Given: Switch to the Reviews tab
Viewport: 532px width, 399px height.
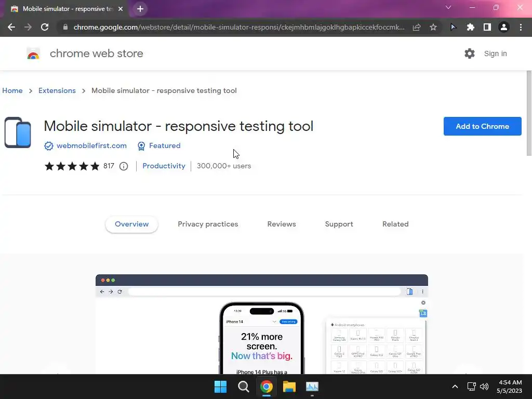Looking at the screenshot, I should coord(282,224).
